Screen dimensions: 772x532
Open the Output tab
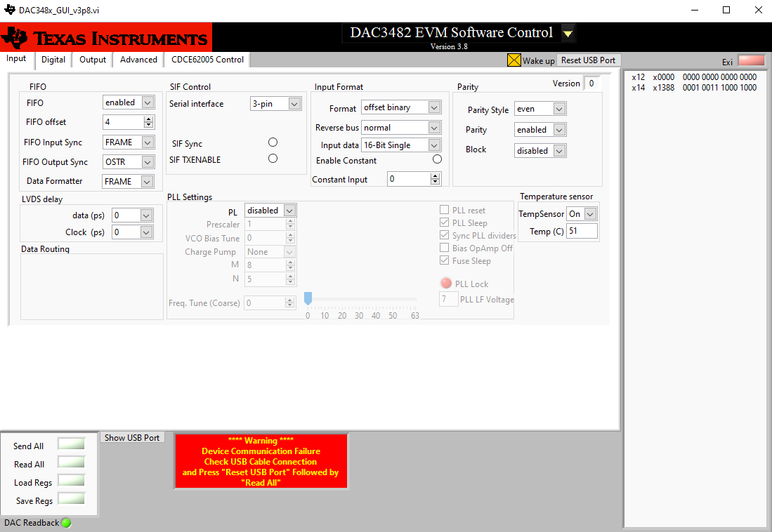[x=93, y=60]
